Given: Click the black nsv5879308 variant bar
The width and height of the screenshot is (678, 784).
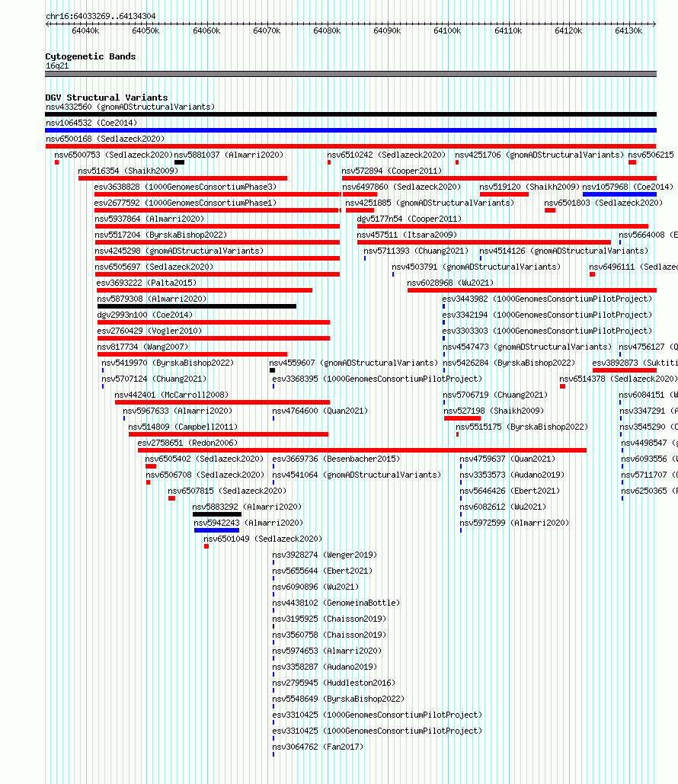Looking at the screenshot, I should tap(197, 306).
